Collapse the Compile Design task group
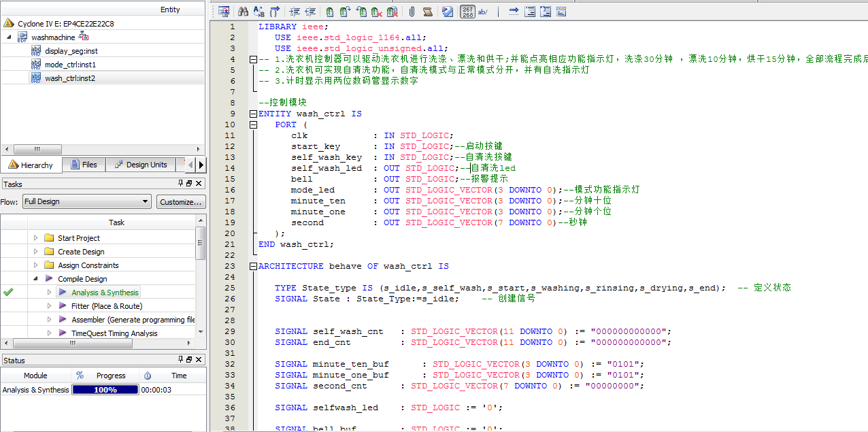Screen dimensions: 868x432 tap(36, 279)
